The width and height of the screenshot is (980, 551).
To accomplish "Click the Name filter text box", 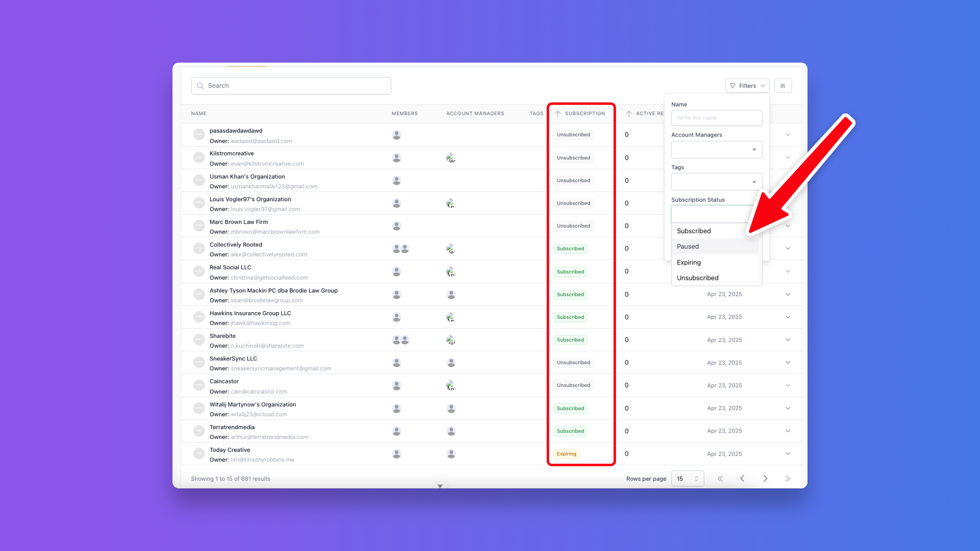I will pyautogui.click(x=716, y=118).
